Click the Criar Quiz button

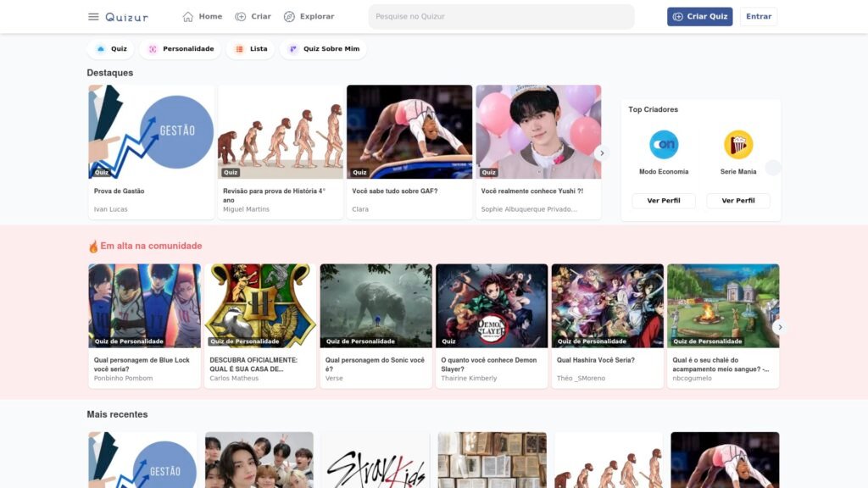[x=699, y=17]
